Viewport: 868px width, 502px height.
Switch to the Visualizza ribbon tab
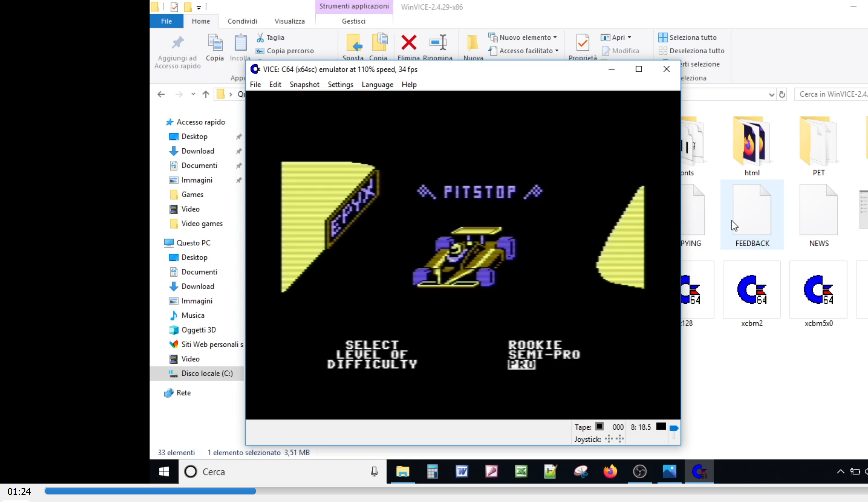coord(289,21)
